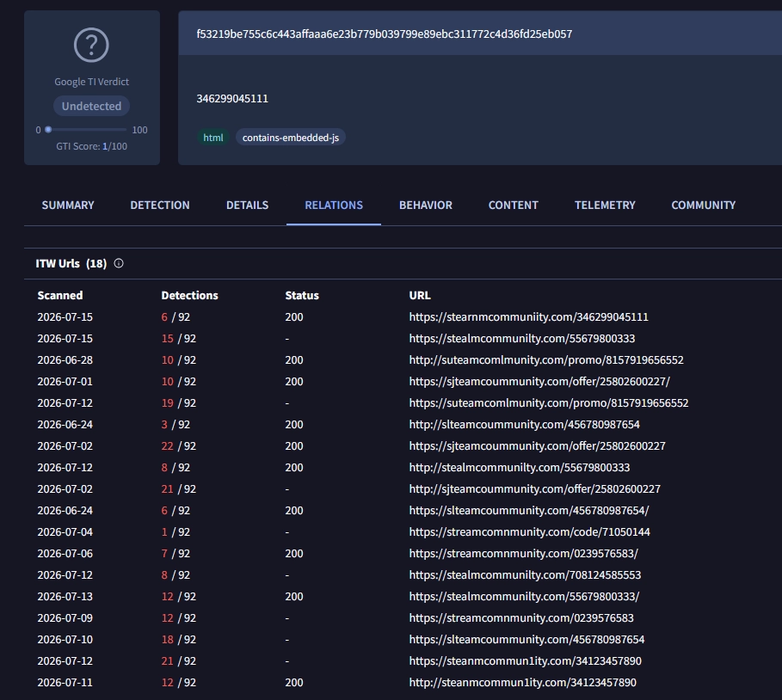Go to the Content tab

(514, 205)
